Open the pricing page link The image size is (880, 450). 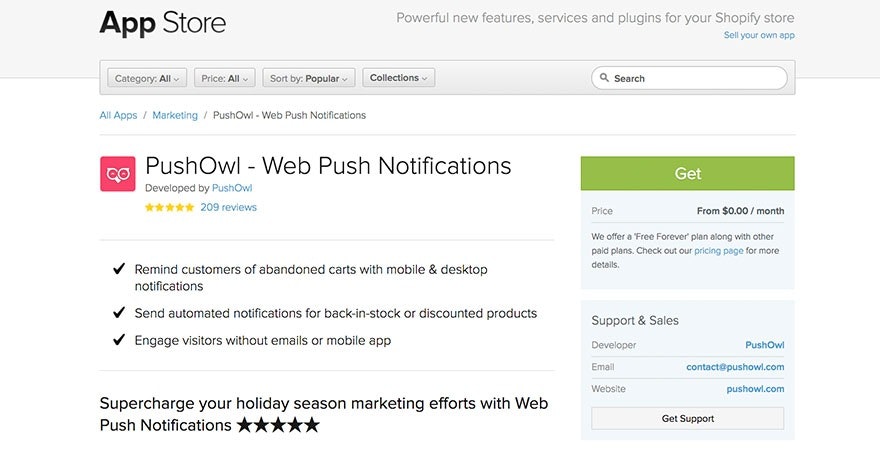click(x=718, y=251)
